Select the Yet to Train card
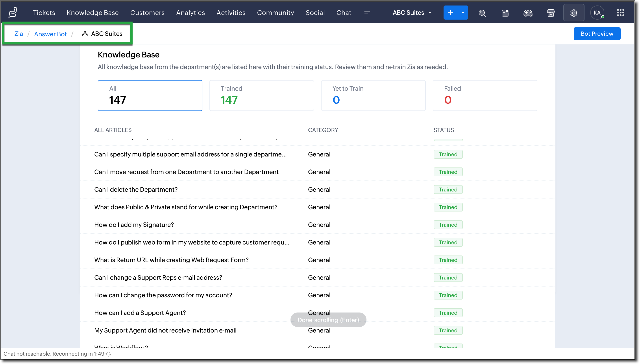Screen dimensions: 640x364 373,95
